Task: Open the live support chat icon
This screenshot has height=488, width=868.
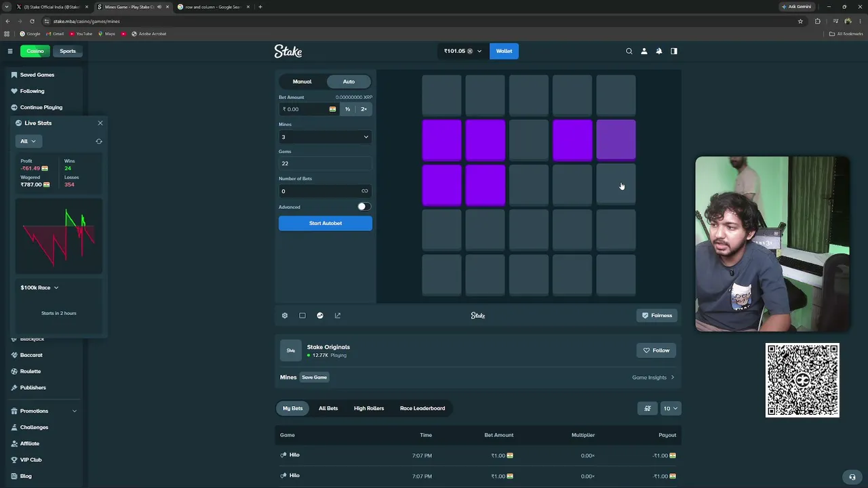Action: coord(852,476)
